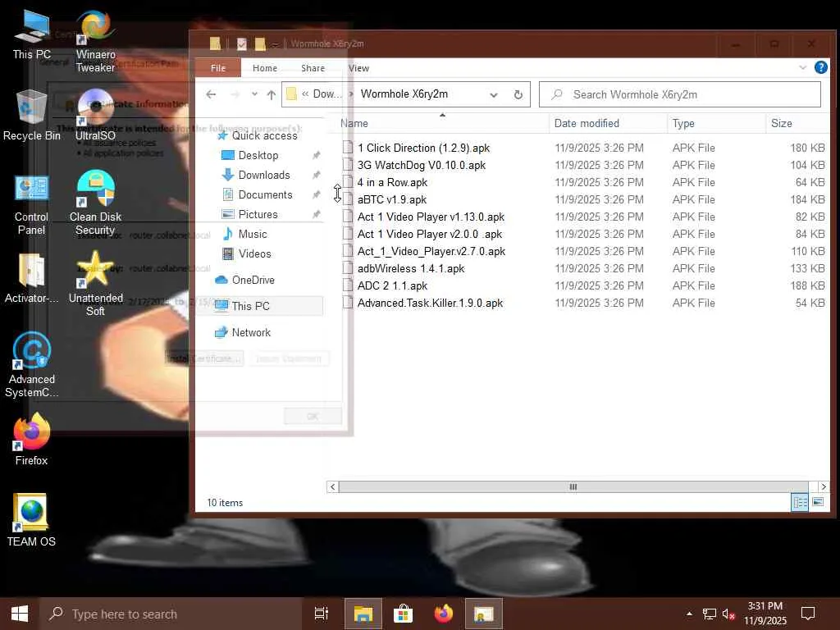Open the Home ribbon tab
The image size is (840, 630).
pos(265,68)
